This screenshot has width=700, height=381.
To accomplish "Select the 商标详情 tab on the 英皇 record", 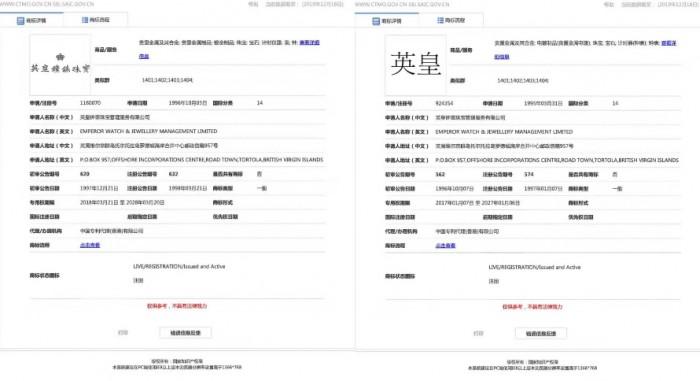I will 387,21.
